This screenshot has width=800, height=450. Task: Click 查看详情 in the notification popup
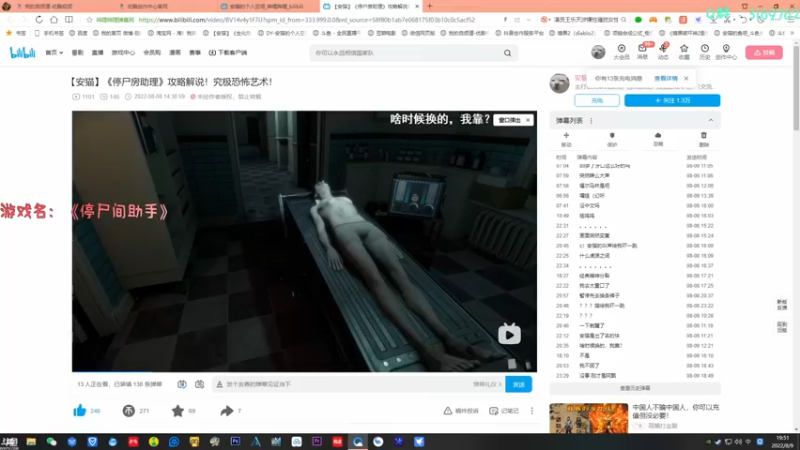[x=666, y=79]
